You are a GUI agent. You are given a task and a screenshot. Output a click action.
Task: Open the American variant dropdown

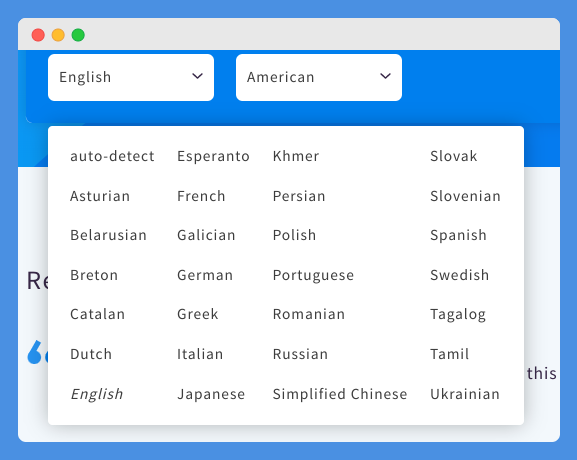(x=319, y=77)
